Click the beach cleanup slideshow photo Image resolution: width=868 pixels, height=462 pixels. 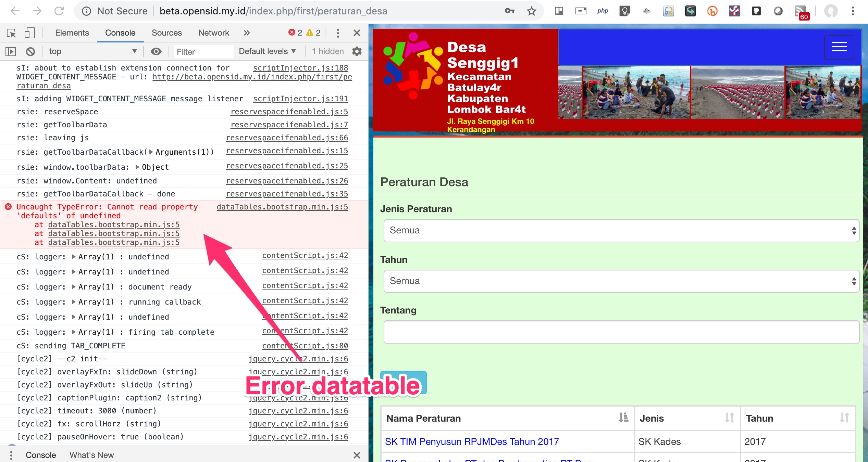tap(636, 92)
